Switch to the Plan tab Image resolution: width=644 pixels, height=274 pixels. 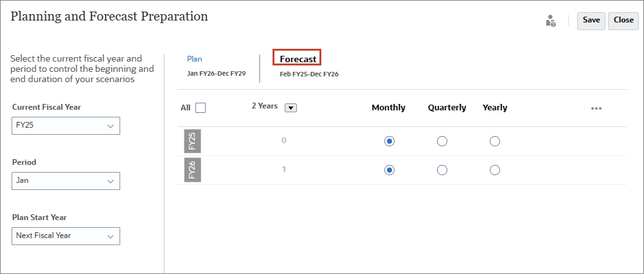pos(195,59)
